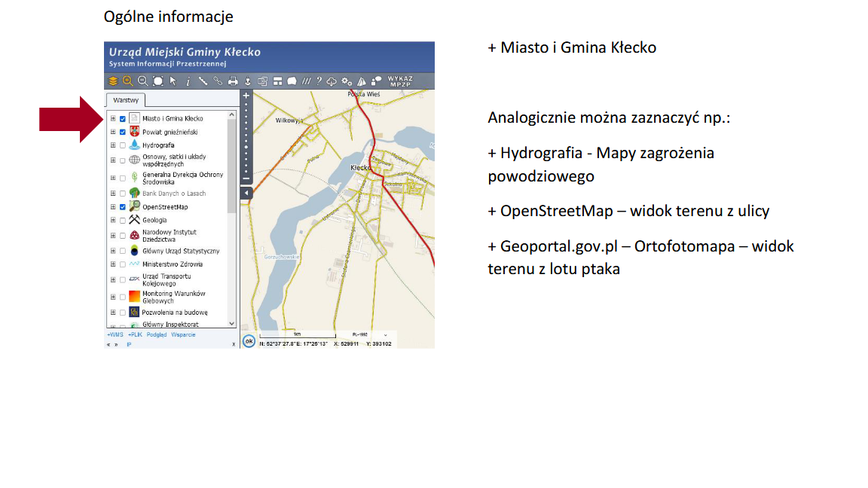Click the printer icon to print map

(x=233, y=81)
